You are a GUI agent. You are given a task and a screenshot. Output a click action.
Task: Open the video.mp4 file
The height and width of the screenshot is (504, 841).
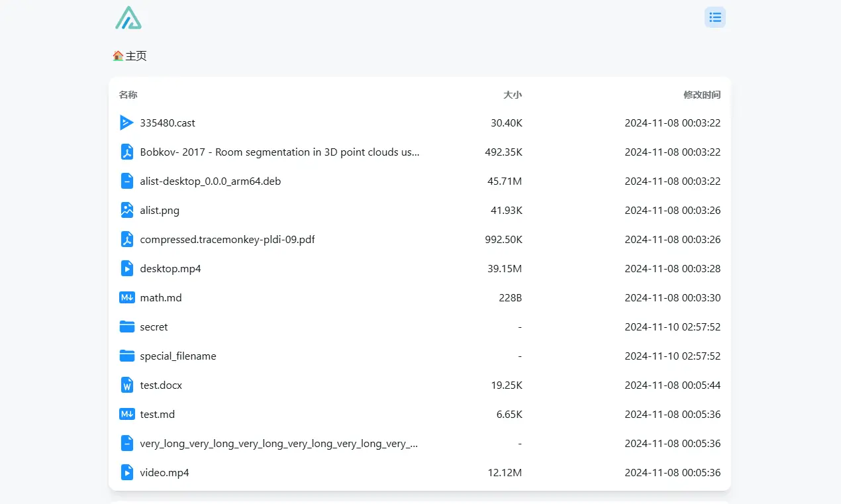(164, 472)
